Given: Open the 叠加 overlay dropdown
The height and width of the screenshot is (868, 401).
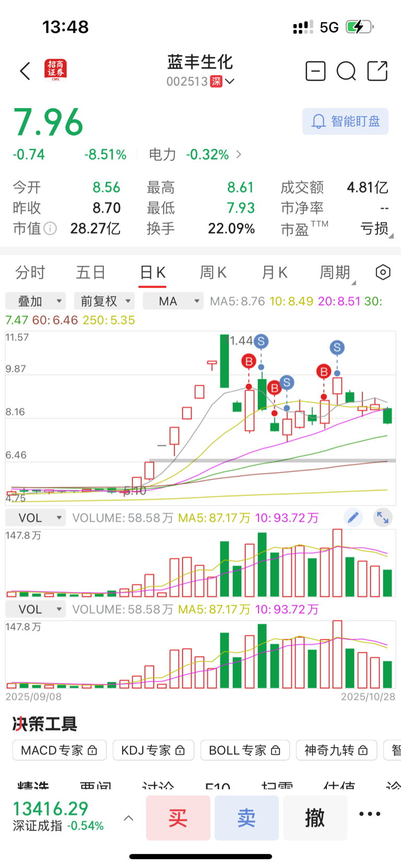Looking at the screenshot, I should pyautogui.click(x=36, y=301).
